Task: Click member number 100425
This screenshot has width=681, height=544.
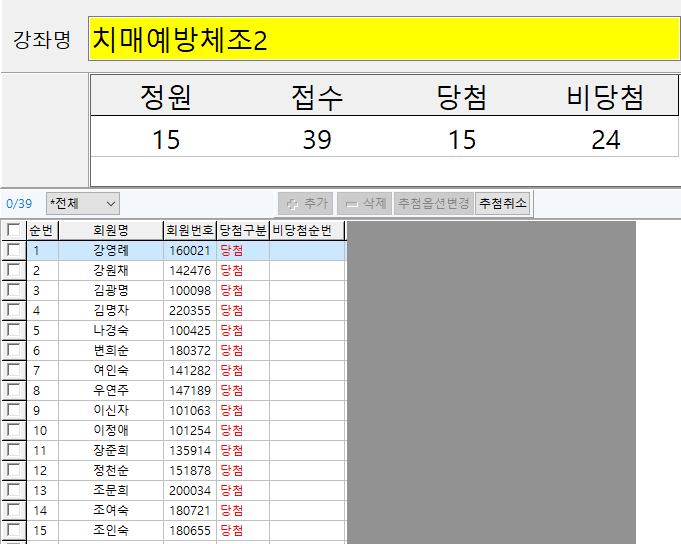Action: (190, 331)
